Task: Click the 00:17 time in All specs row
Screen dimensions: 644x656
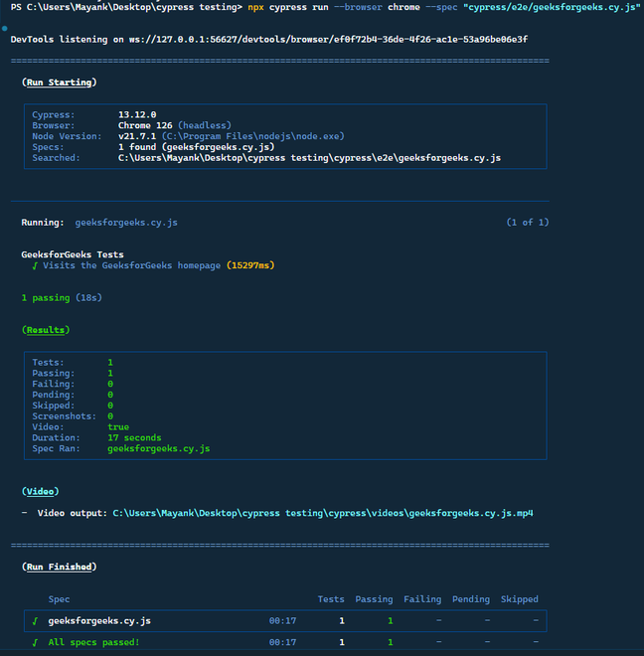Action: pyautogui.click(x=283, y=642)
